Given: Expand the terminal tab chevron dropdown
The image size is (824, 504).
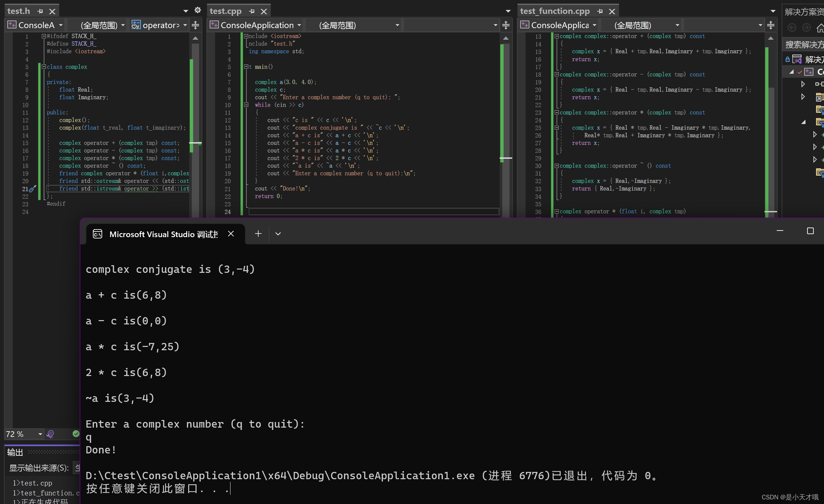Looking at the screenshot, I should pyautogui.click(x=278, y=233).
